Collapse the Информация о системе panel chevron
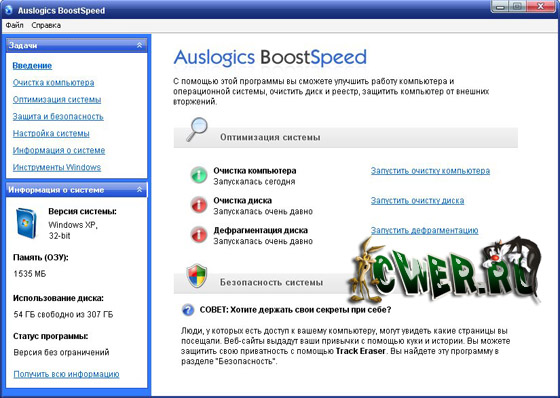 pyautogui.click(x=139, y=190)
